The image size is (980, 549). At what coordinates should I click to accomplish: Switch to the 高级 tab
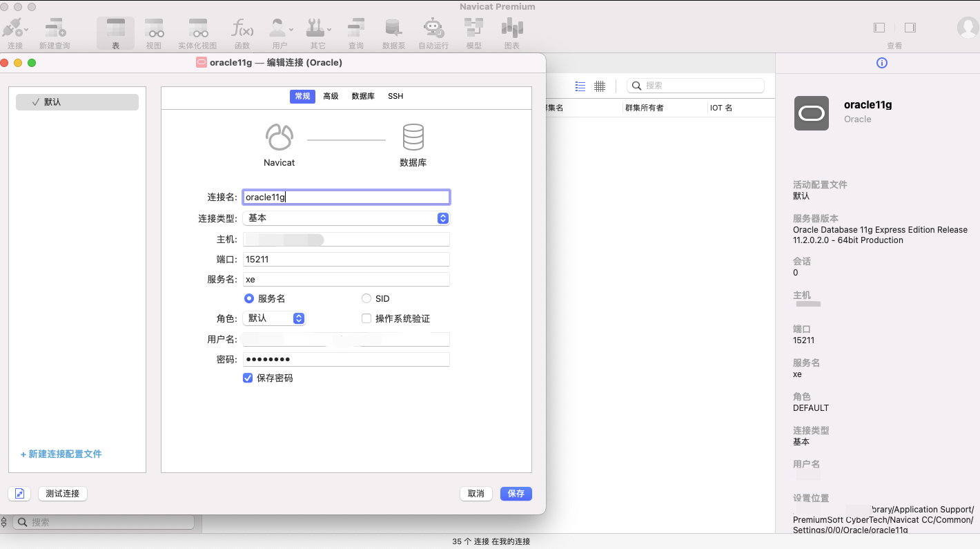point(331,96)
